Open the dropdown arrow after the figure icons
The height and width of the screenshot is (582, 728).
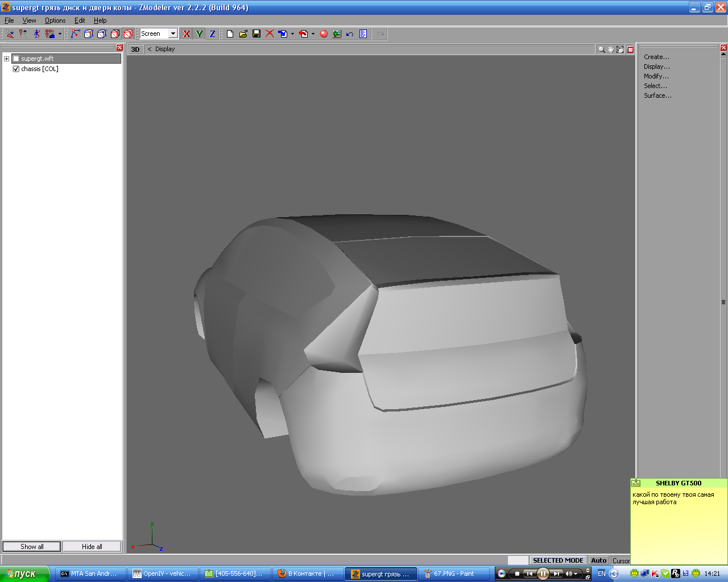pyautogui.click(x=60, y=34)
